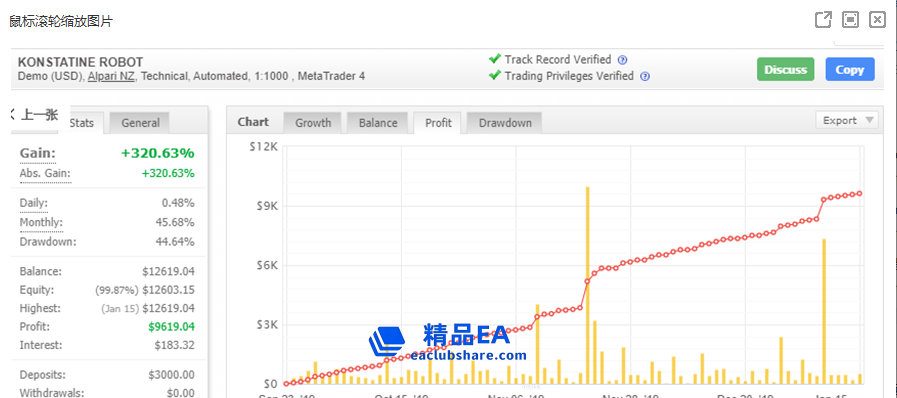Viewport: 897px width, 398px height.
Task: Click the Monthly label
Action: pos(41,222)
